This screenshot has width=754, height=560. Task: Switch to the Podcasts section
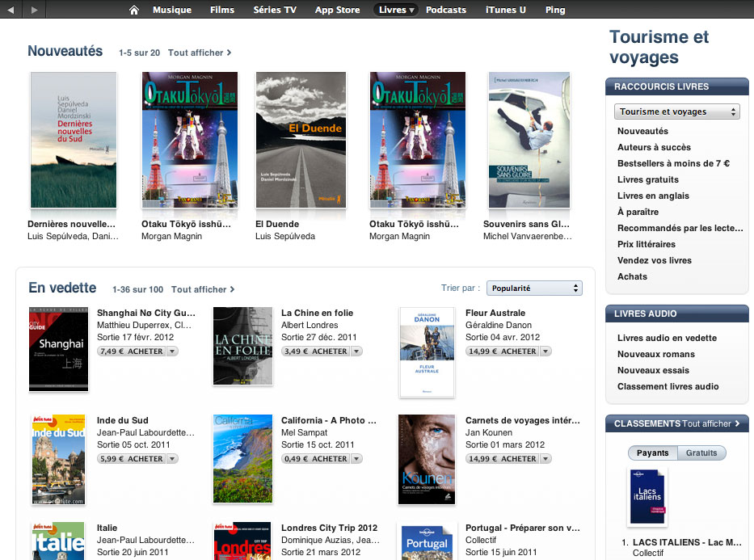tap(445, 10)
